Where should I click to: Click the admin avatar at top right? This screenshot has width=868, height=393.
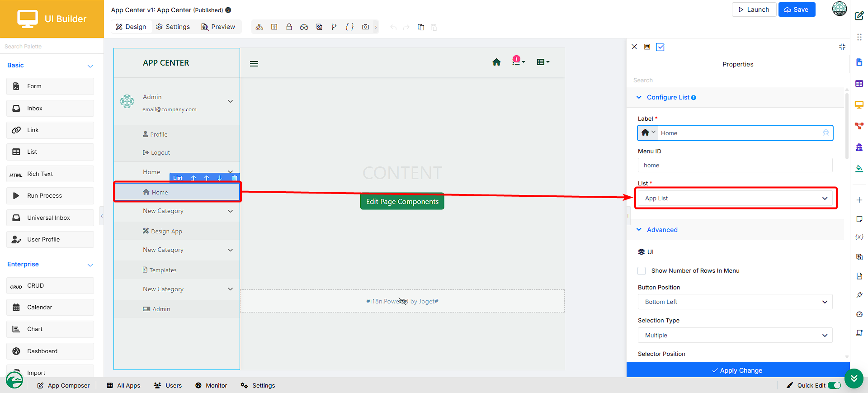pyautogui.click(x=840, y=9)
